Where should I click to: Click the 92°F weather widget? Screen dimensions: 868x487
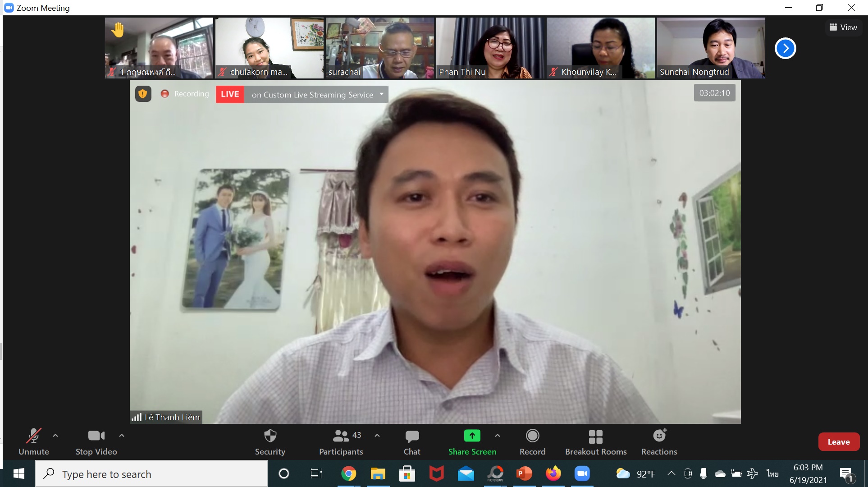pos(635,473)
